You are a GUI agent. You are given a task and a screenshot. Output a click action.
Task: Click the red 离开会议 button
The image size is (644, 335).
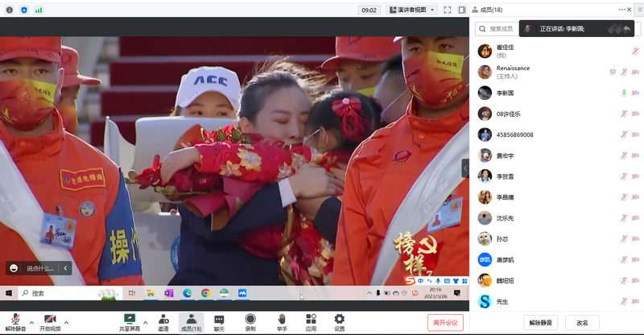444,322
